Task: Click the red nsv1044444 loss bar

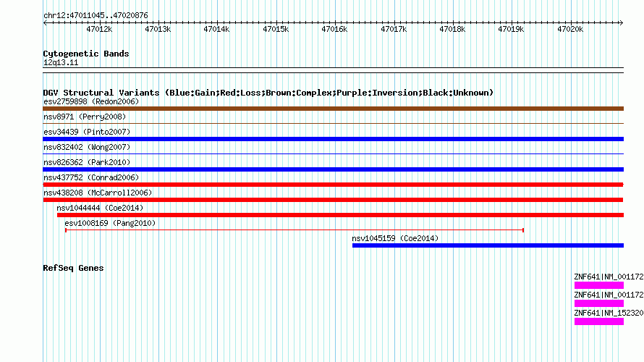Action: click(341, 215)
